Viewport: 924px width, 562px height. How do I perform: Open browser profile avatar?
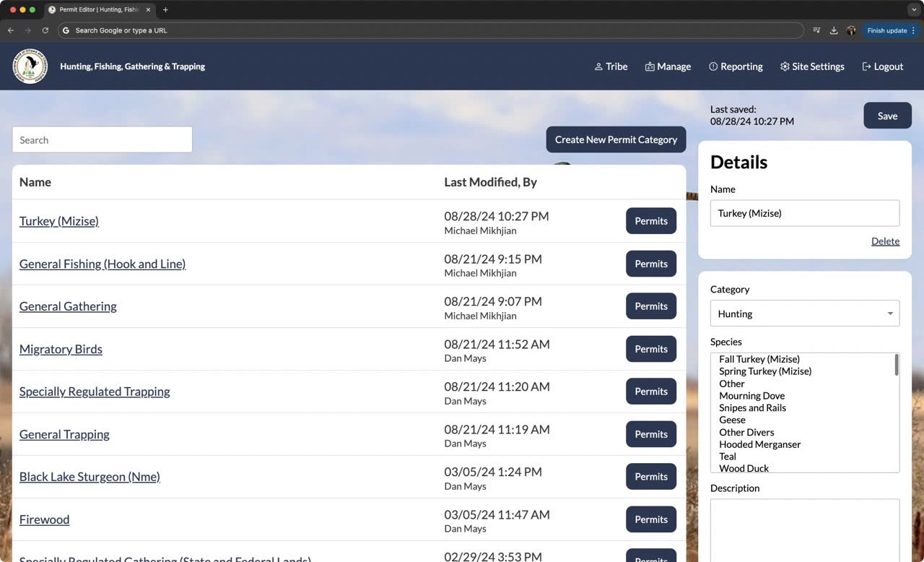point(851,30)
